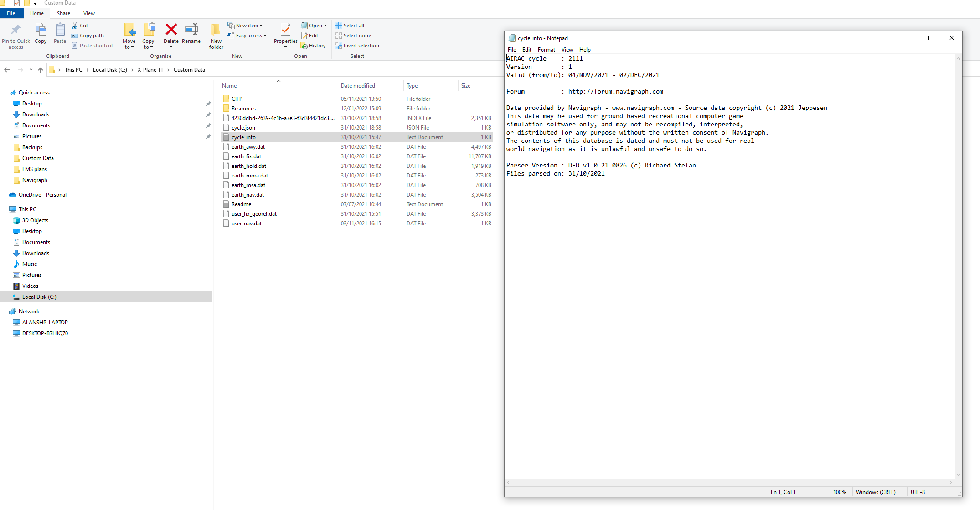Open Navigraph folder under Quick access

pos(35,180)
